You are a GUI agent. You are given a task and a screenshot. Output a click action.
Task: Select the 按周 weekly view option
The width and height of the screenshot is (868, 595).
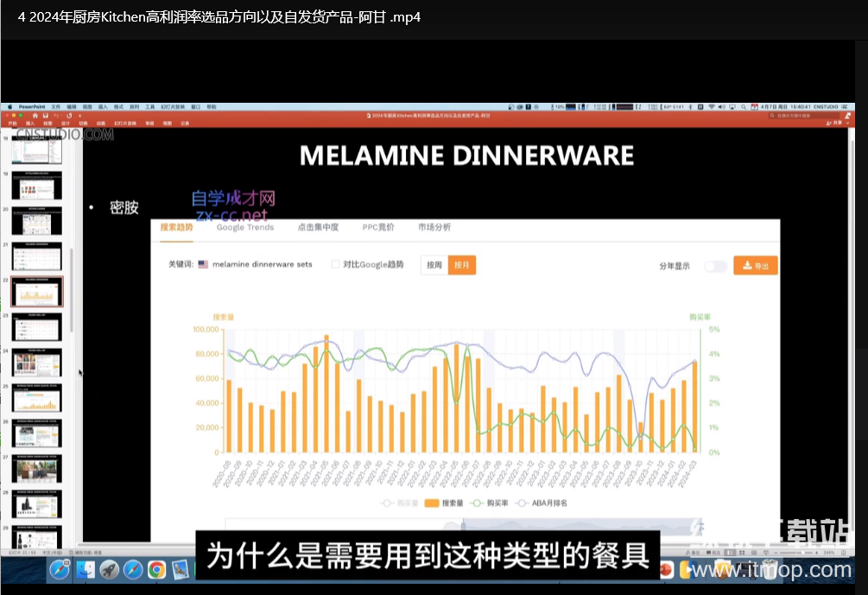[434, 265]
